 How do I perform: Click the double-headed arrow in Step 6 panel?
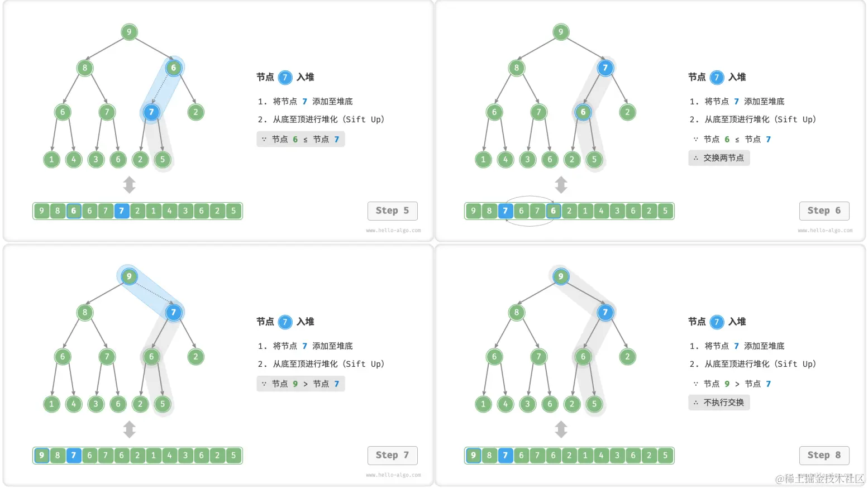click(x=561, y=185)
